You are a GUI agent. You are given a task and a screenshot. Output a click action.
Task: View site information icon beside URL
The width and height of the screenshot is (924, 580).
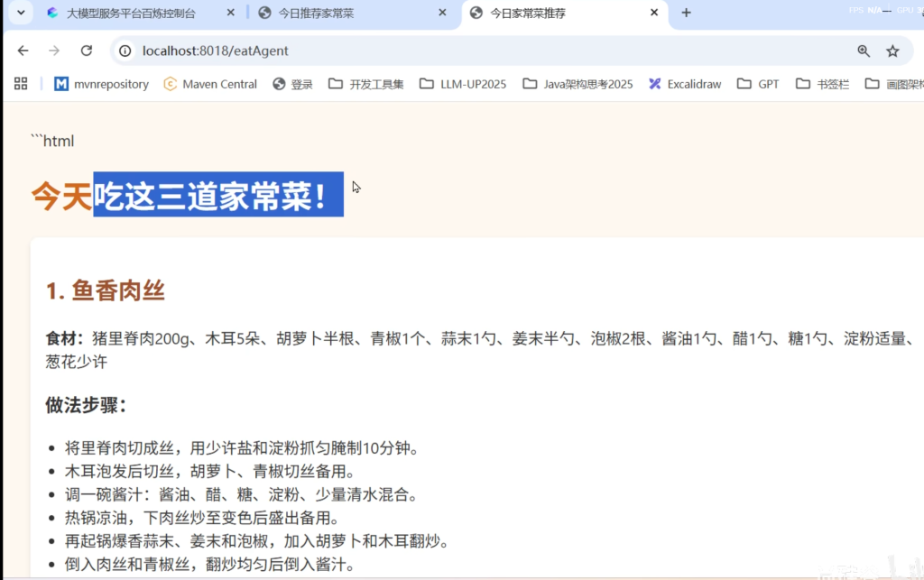[126, 51]
